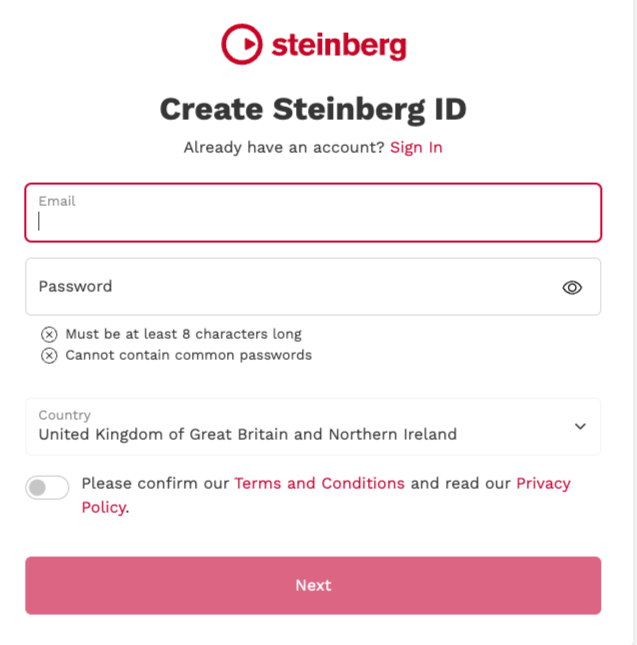
Task: Expand the Country dropdown chevron arrow
Action: click(580, 426)
